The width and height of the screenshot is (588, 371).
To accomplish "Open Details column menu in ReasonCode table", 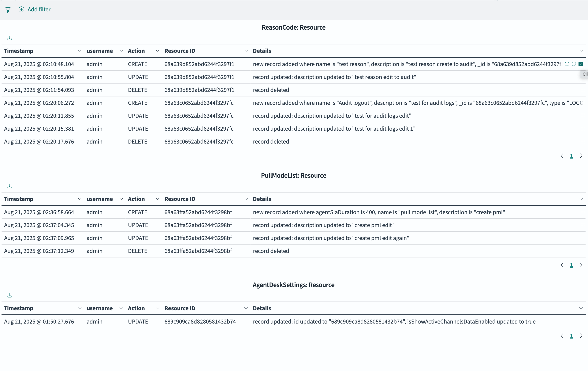I will tap(581, 51).
